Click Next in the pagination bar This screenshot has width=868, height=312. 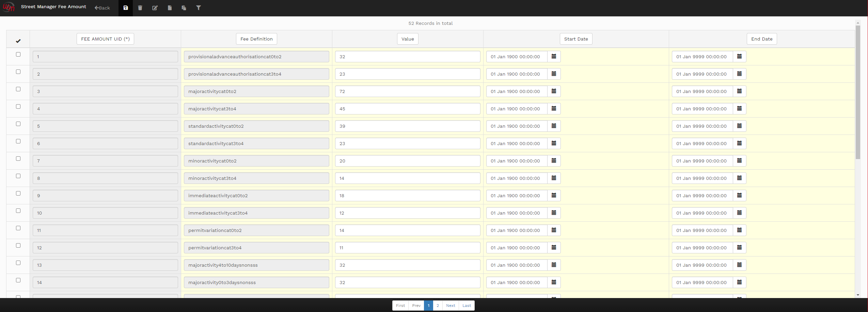[x=451, y=306]
